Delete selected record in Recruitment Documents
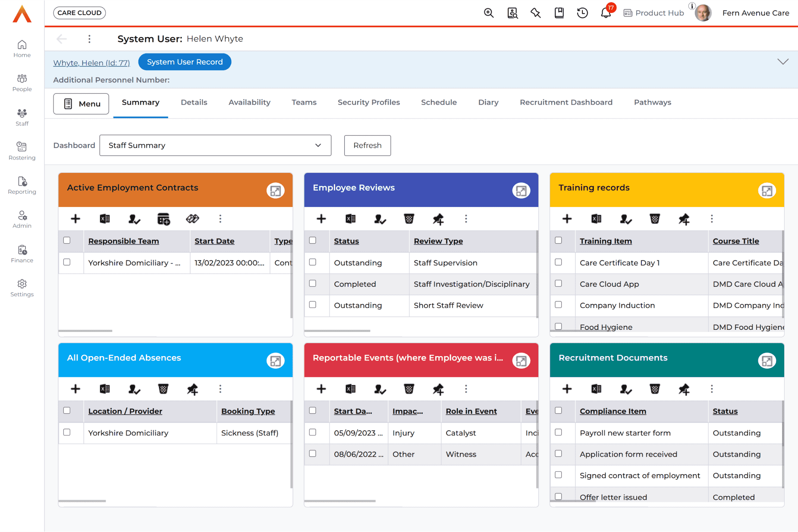The width and height of the screenshot is (798, 532). 654,389
